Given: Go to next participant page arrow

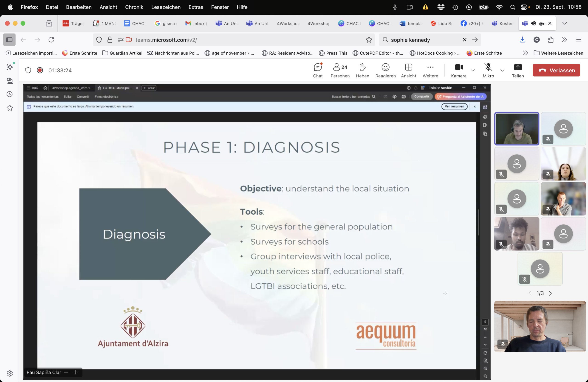Looking at the screenshot, I should point(550,293).
